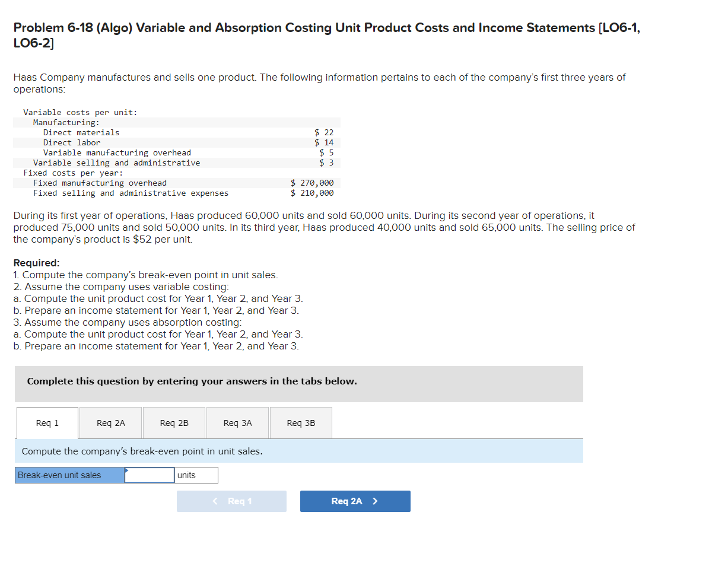Open the Req 2A tab
Viewport: 728px width, 579px height.
(110, 422)
